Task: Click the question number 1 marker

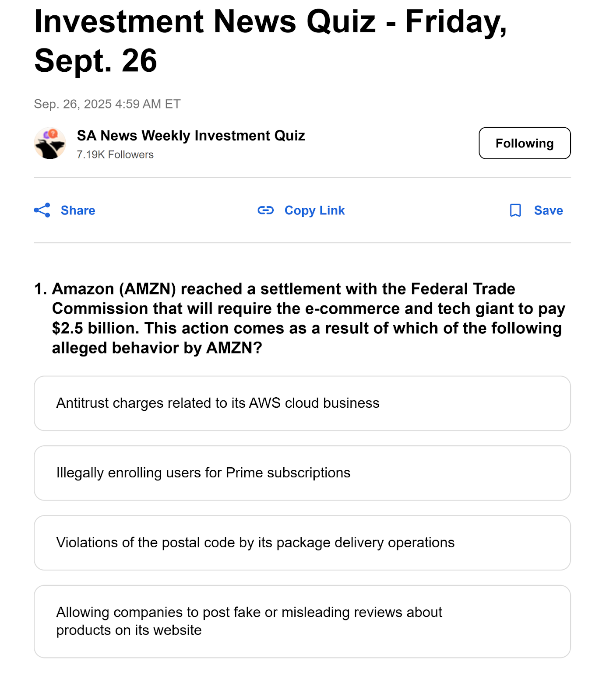Action: (40, 289)
